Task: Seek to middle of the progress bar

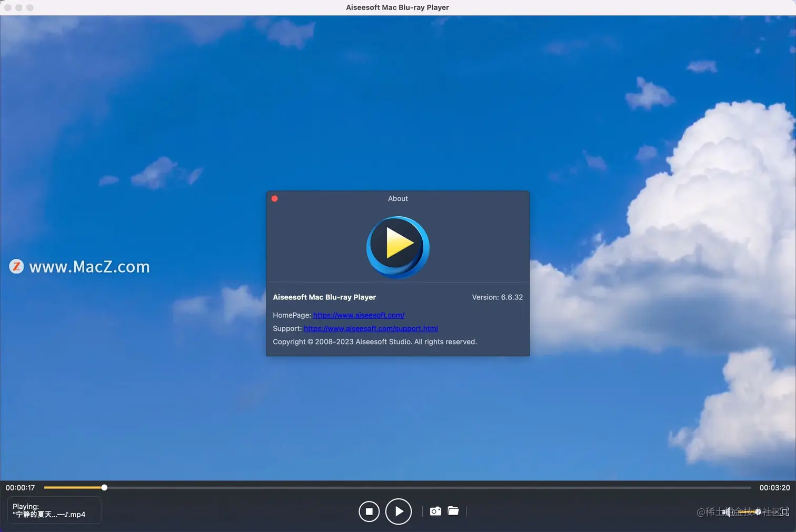Action: coord(397,488)
